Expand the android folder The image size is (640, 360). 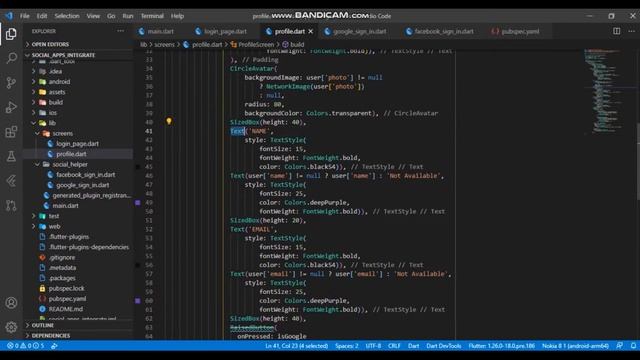point(59,82)
